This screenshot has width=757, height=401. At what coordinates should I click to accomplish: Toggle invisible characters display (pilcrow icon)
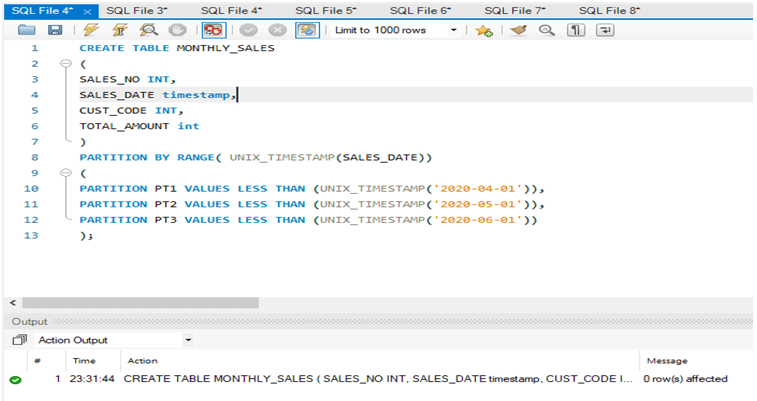click(x=575, y=30)
